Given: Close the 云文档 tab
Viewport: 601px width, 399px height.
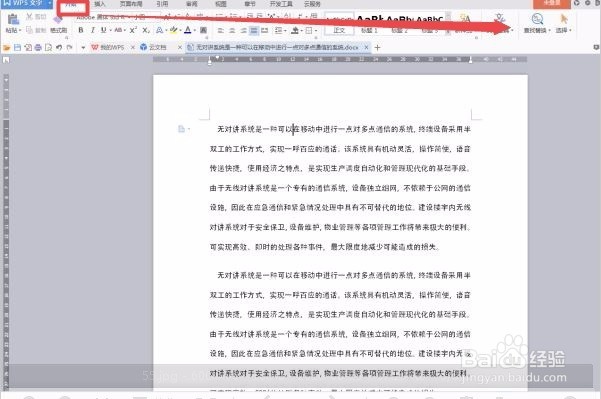Looking at the screenshot, I should click(180, 47).
